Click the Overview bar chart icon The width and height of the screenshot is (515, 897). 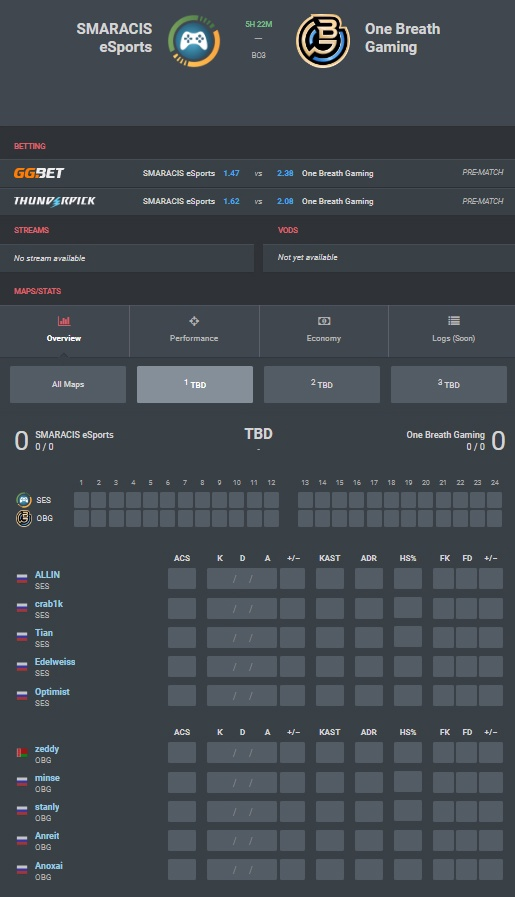click(64, 321)
